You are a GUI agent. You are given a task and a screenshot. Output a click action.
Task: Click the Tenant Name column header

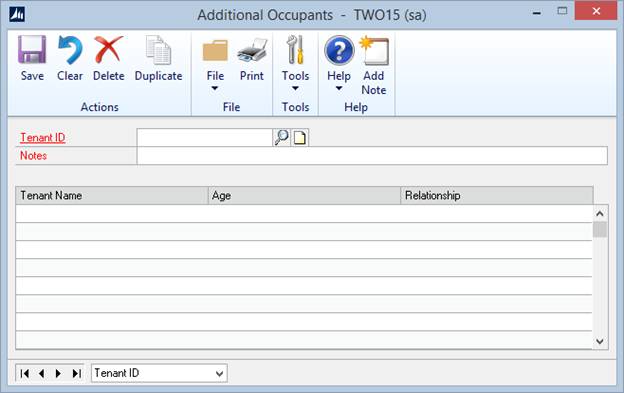click(112, 195)
